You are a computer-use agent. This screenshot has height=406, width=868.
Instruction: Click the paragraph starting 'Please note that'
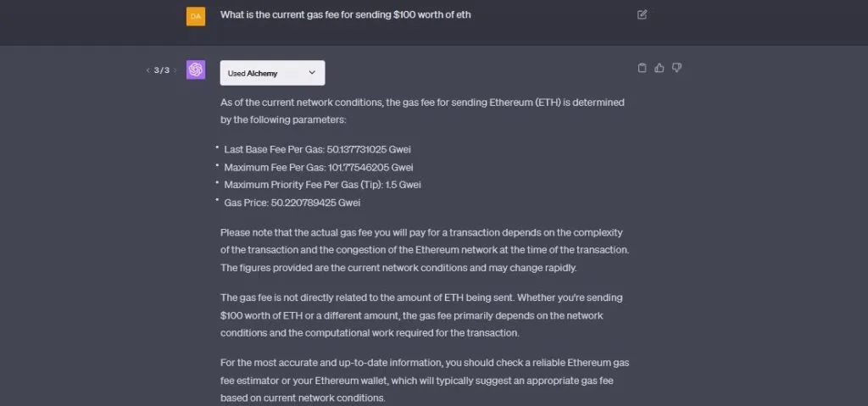tap(424, 249)
